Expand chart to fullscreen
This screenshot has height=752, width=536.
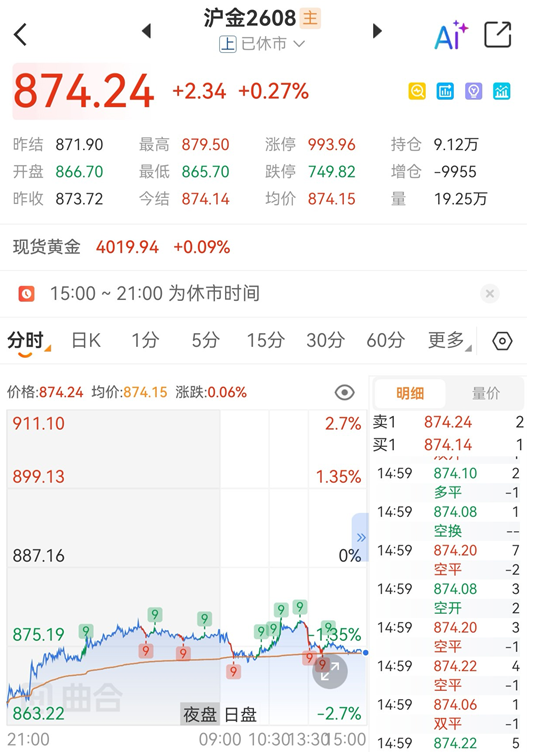pyautogui.click(x=329, y=671)
